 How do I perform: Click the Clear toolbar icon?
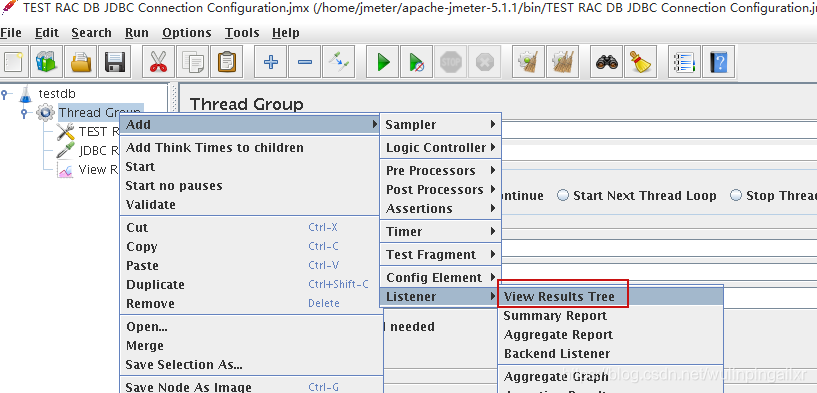528,62
